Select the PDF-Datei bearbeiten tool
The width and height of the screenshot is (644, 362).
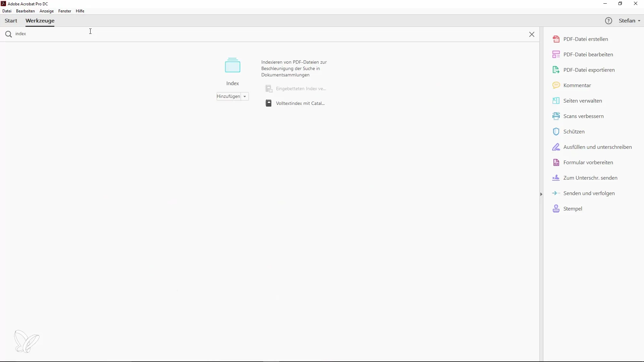tap(588, 54)
